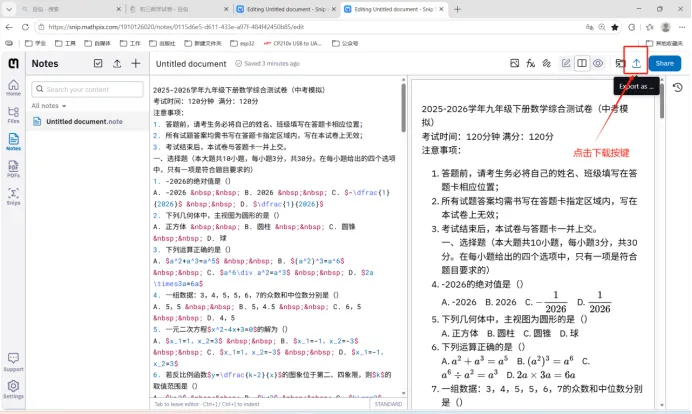692x414 pixels.
Task: Click editor line '2. 下列几何体中，主视图为圆形的是'
Action: (216, 215)
